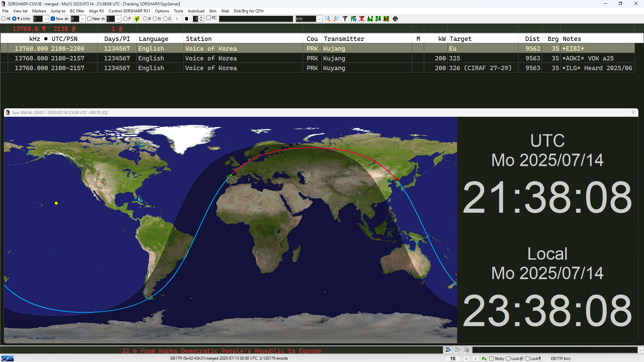Click the second magnifier search icon
This screenshot has height=362, width=644.
pos(336,19)
